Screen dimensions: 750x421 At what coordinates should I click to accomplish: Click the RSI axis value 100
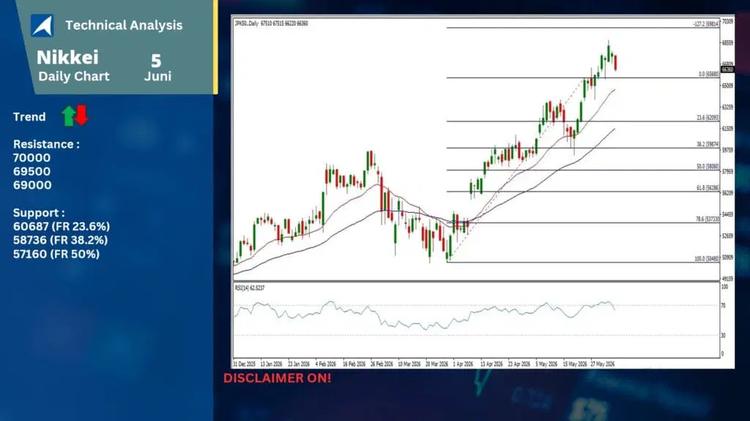click(725, 287)
